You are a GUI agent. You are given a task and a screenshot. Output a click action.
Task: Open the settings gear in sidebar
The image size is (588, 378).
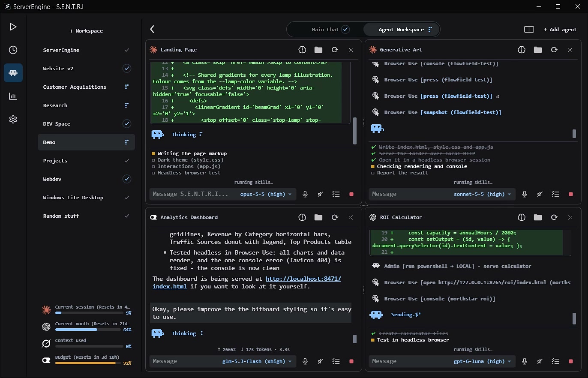(13, 119)
